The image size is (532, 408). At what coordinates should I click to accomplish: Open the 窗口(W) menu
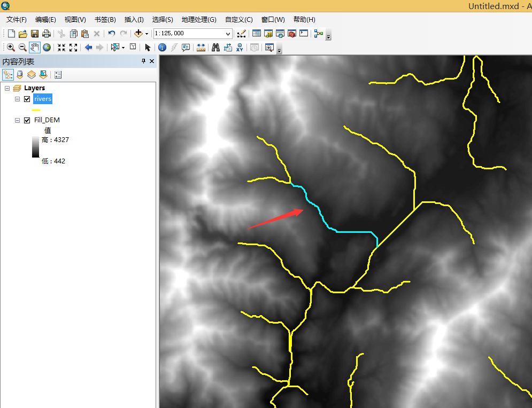click(273, 20)
